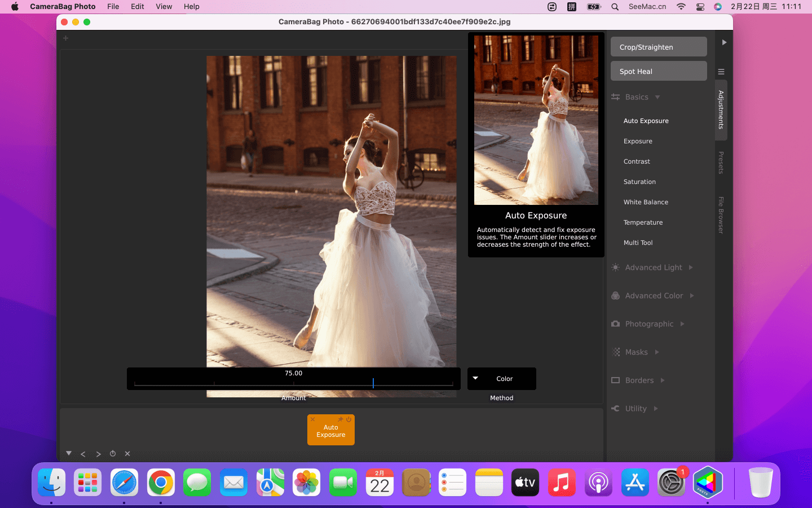The width and height of the screenshot is (812, 508).
Task: Click the back arrow in bottom tray
Action: (x=83, y=454)
